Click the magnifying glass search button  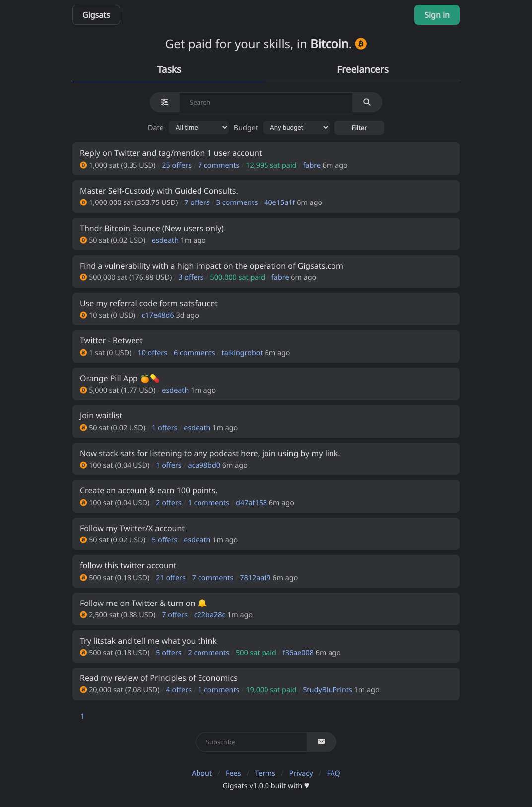[367, 102]
